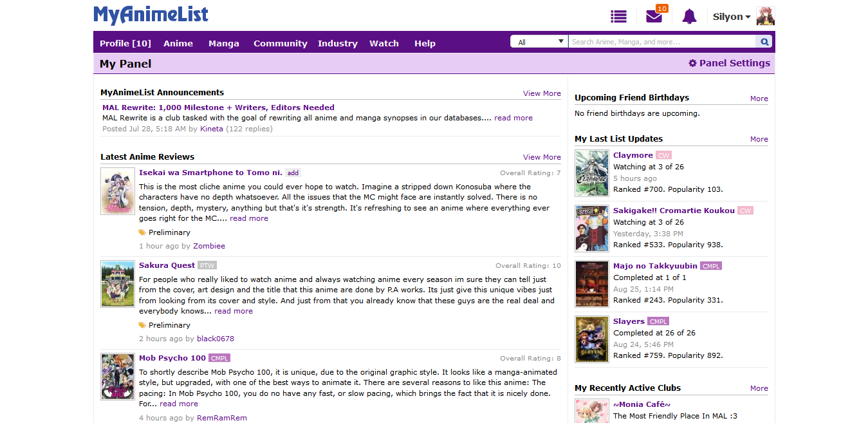
Task: Open reviewer Zombiee's profile
Action: pos(209,246)
